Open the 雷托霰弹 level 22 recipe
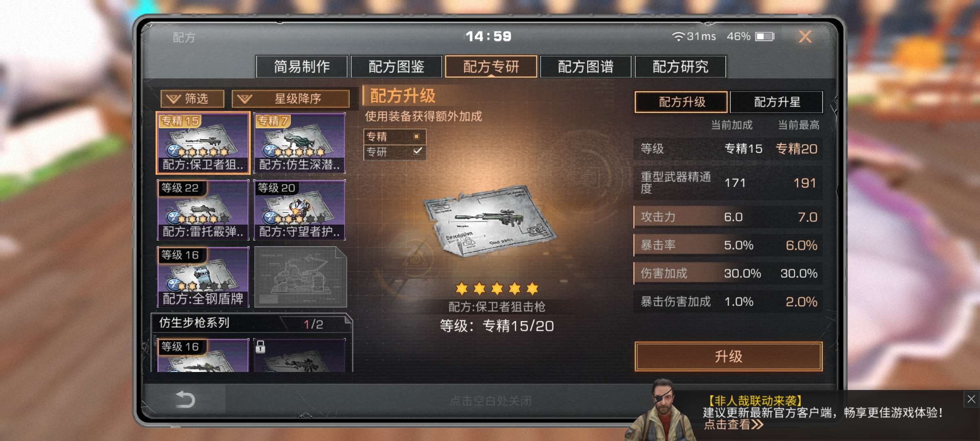980x441 pixels. point(203,210)
